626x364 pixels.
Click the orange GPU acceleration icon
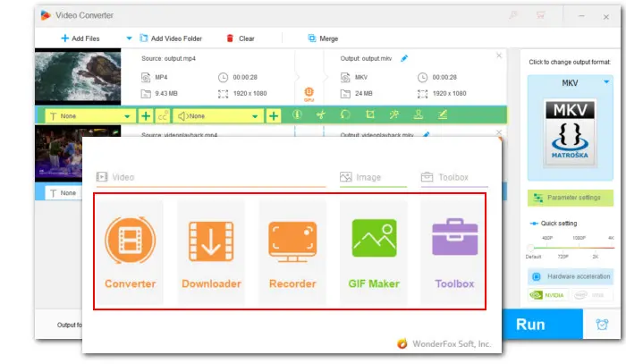[309, 94]
